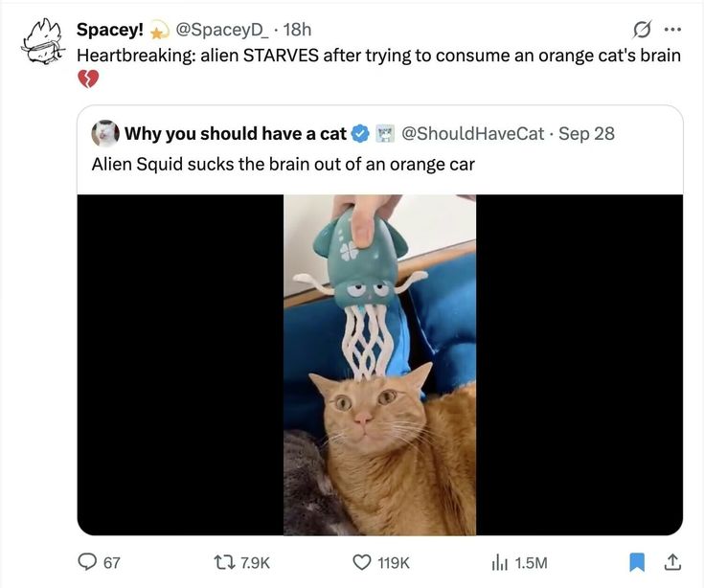Viewport: 704px width, 588px height.
Task: Open the quoted tweet's cat avatar
Action: 104,132
